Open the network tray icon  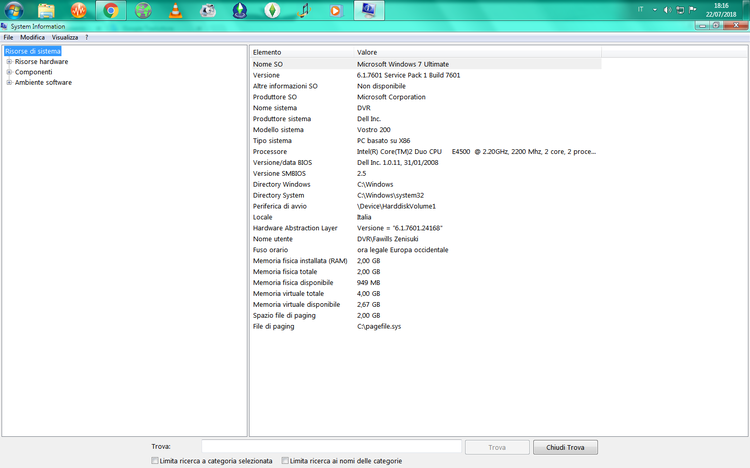click(x=680, y=10)
